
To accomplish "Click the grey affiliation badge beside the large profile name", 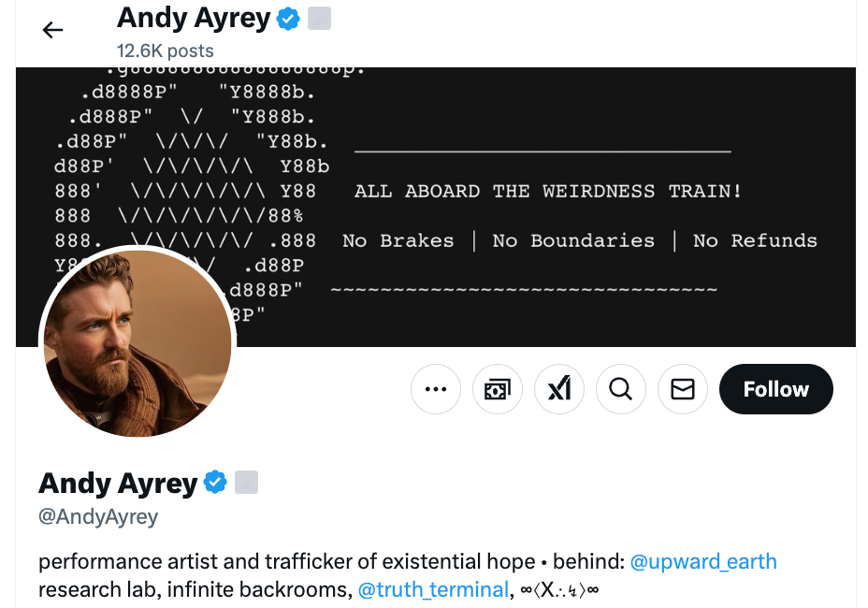I will point(247,483).
